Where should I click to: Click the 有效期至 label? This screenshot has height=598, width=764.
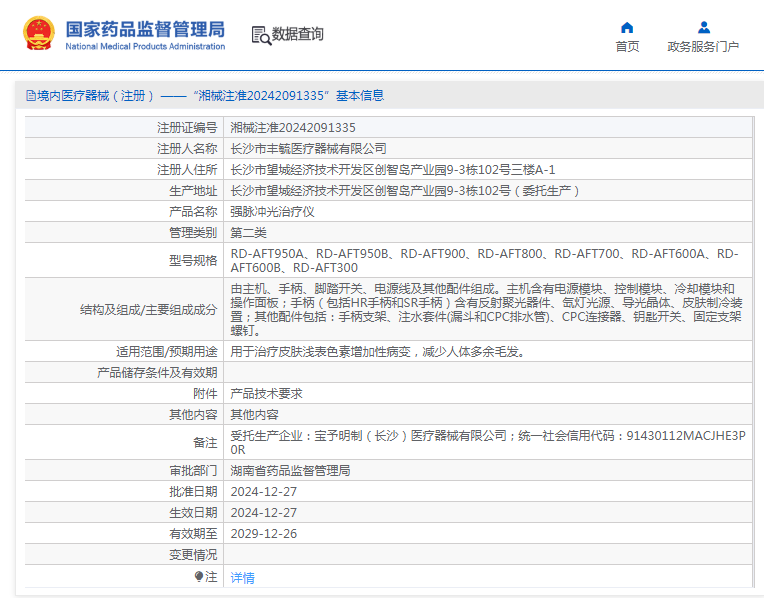[193, 533]
